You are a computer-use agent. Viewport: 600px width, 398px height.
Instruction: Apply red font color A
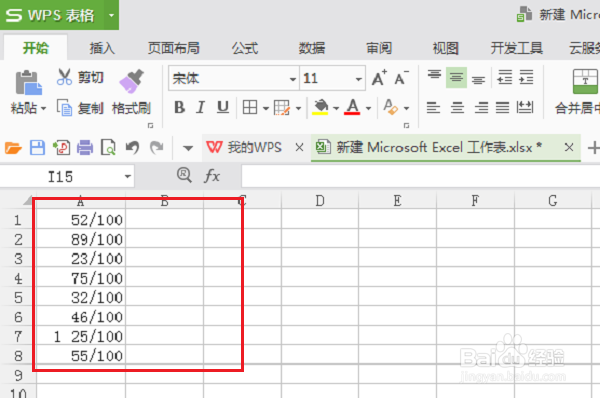click(x=352, y=108)
